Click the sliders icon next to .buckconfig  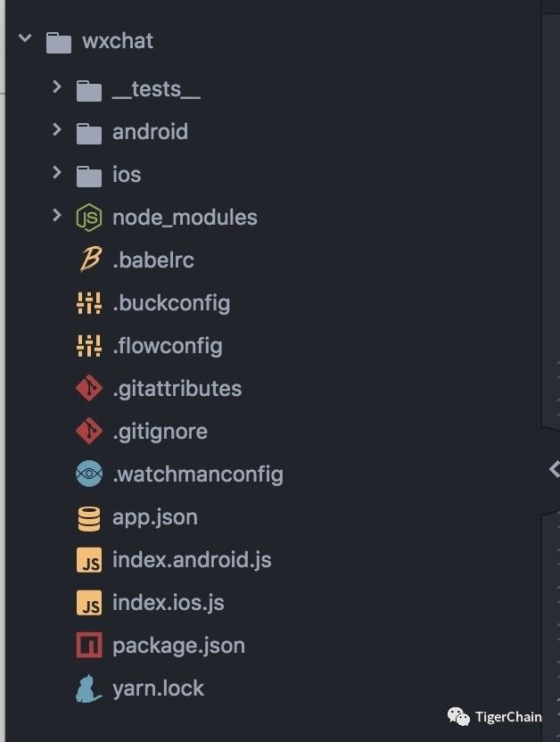click(89, 303)
